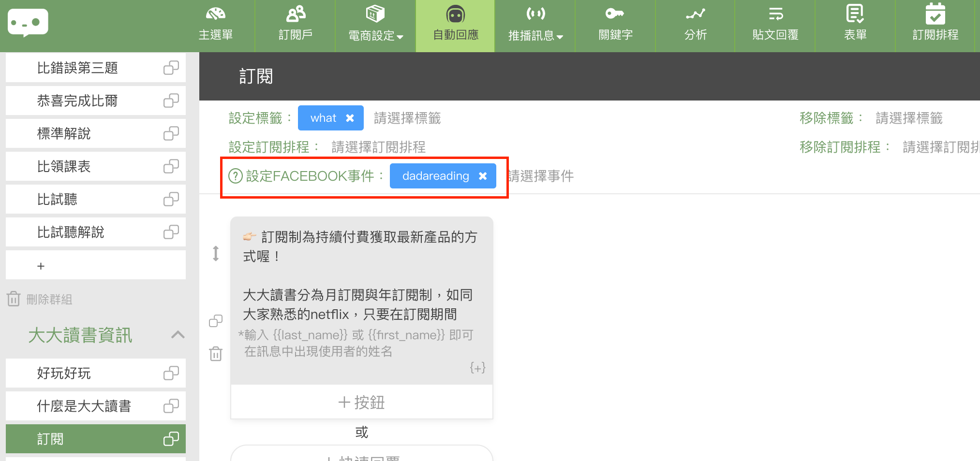Select 什麼是大大讀書 in the sidebar
This screenshot has height=461, width=980.
(x=84, y=406)
